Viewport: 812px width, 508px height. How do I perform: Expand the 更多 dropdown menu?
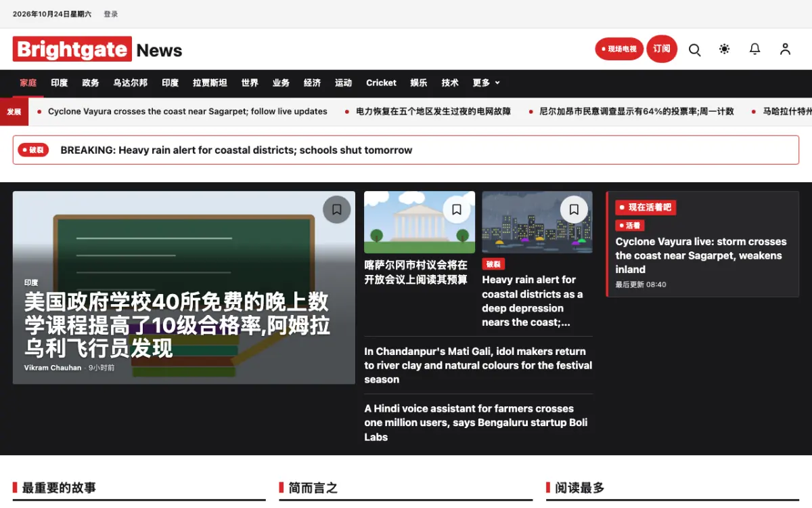point(487,83)
